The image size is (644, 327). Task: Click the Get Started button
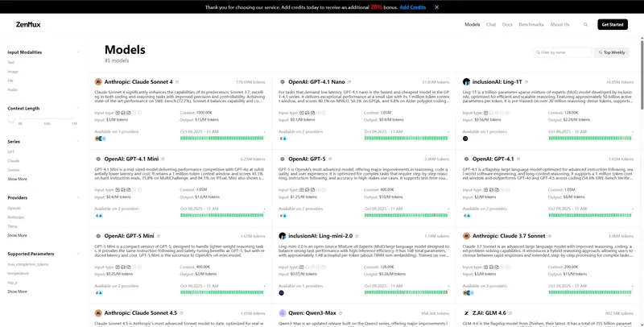615,25
